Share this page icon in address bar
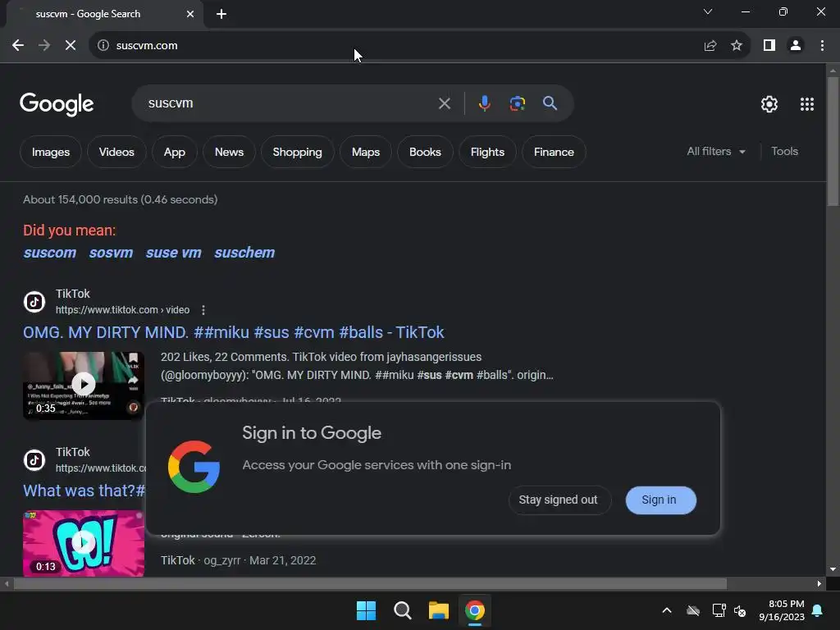This screenshot has width=840, height=630. coord(710,46)
